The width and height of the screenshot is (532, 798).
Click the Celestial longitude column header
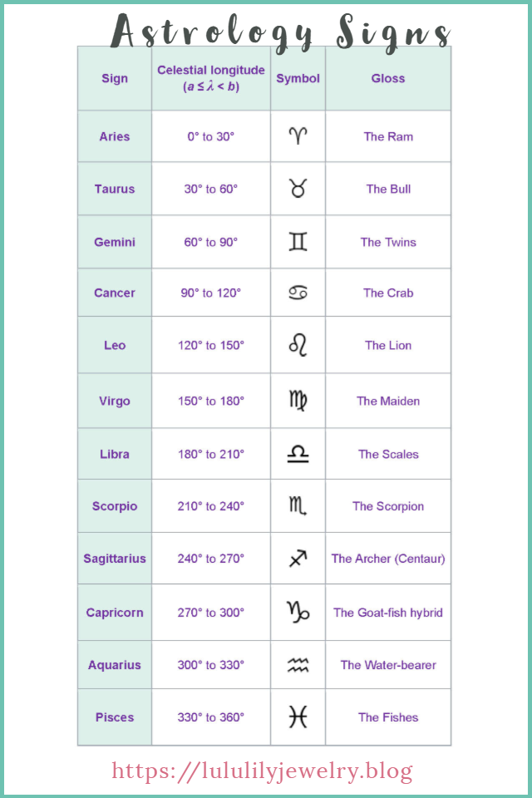(211, 78)
